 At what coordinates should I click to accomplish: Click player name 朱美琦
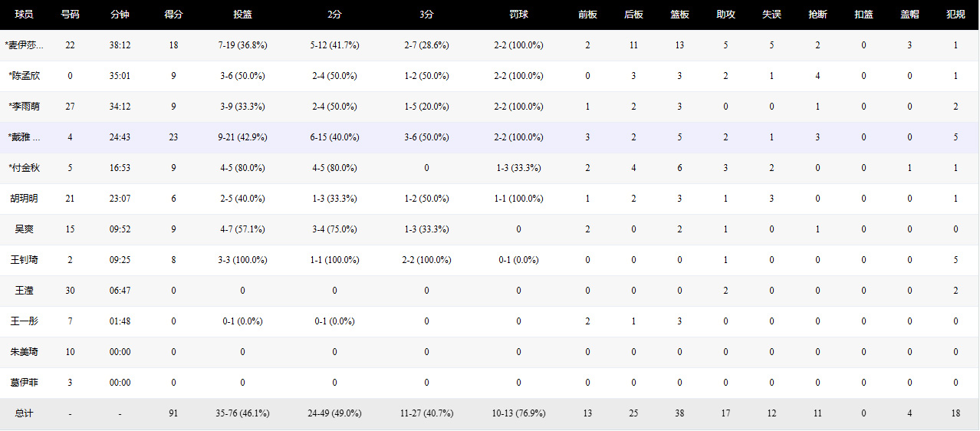tap(24, 352)
